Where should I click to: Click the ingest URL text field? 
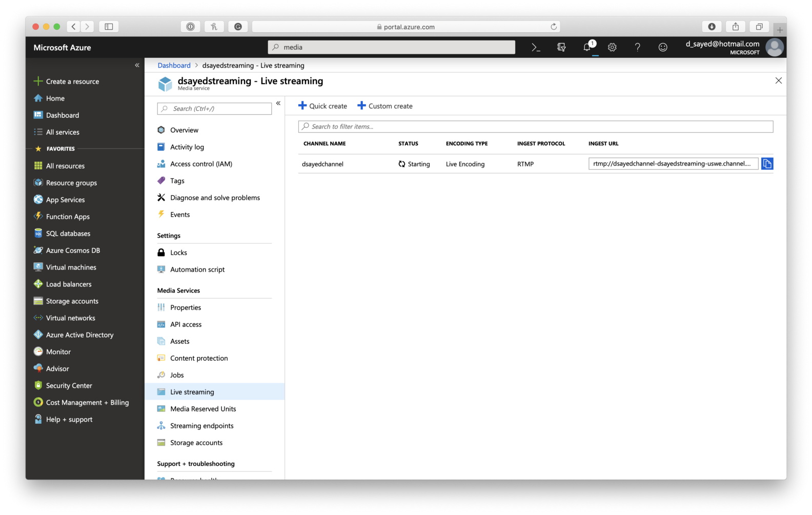pyautogui.click(x=673, y=163)
